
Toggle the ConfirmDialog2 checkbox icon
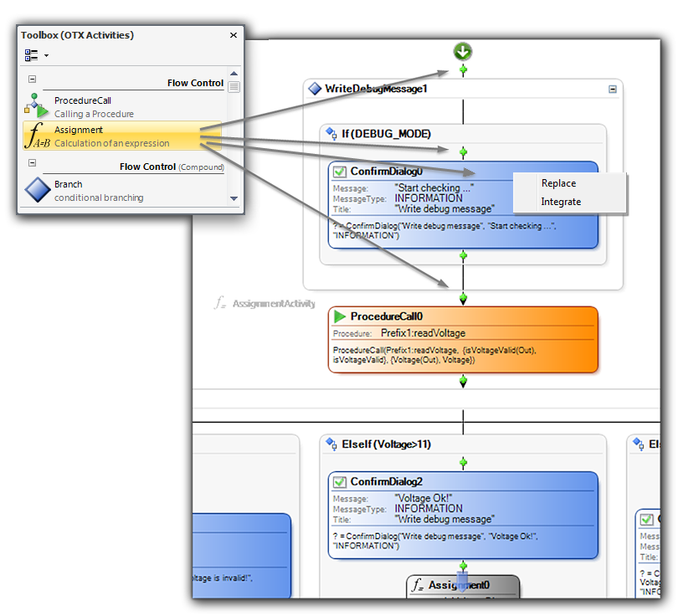(340, 482)
